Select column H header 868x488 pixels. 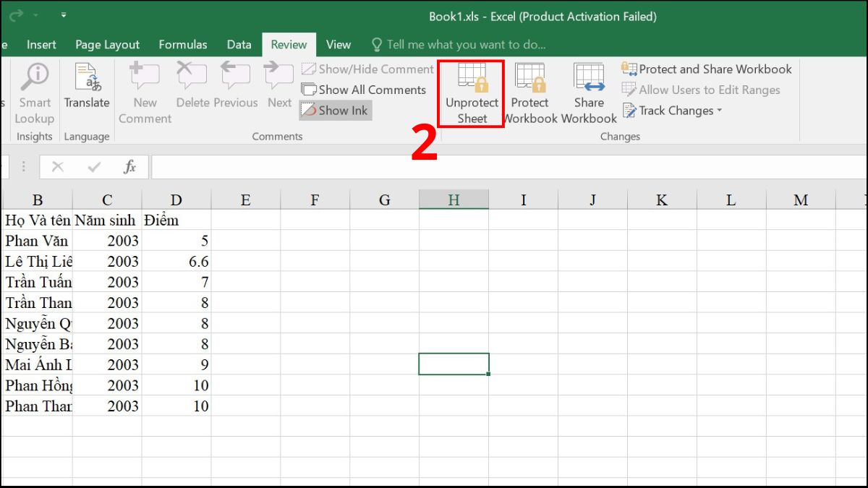pyautogui.click(x=454, y=200)
